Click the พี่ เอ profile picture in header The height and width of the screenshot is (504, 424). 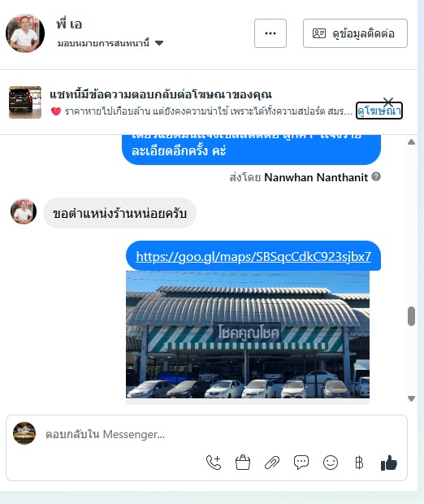coord(25,33)
